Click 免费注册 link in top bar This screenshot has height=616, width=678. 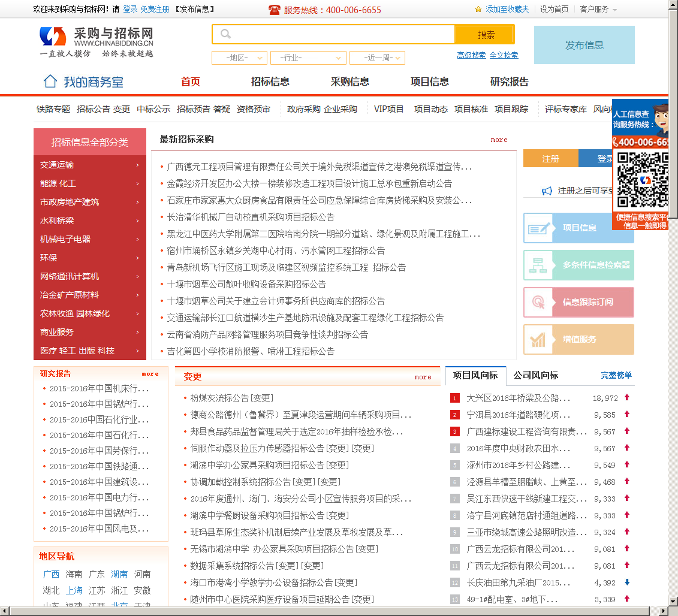click(155, 9)
